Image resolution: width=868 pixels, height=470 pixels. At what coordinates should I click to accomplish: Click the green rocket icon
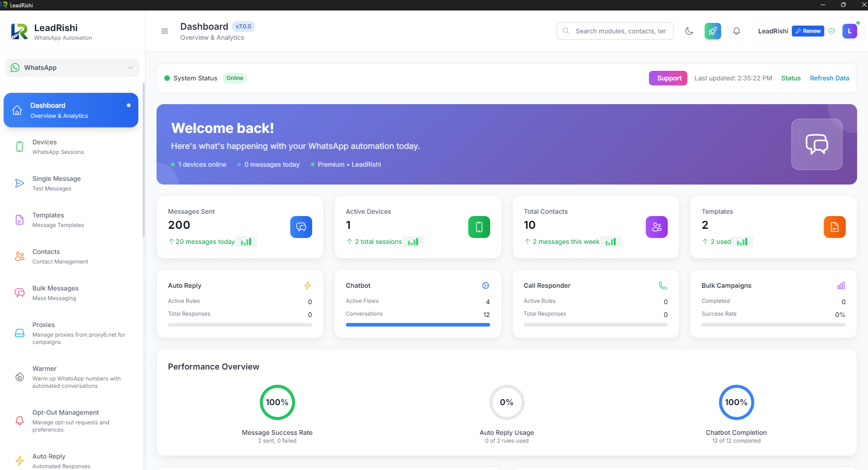click(x=713, y=31)
